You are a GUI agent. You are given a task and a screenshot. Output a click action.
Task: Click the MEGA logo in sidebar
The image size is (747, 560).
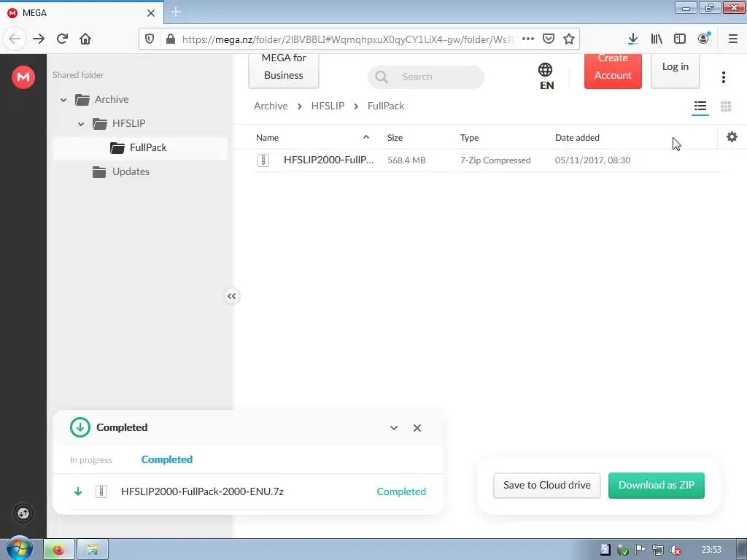[x=23, y=77]
